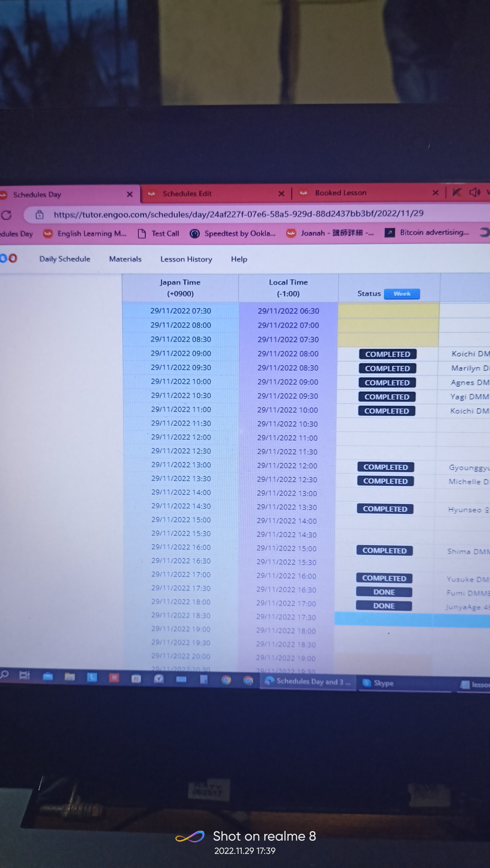Click DONE status for local 17:00 slot
The image size is (490, 868).
coord(384,606)
